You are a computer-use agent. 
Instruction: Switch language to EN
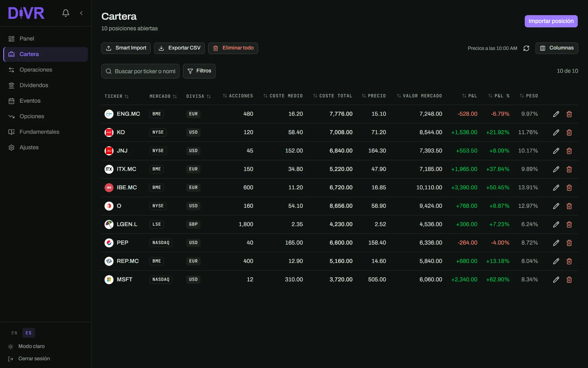[14, 333]
